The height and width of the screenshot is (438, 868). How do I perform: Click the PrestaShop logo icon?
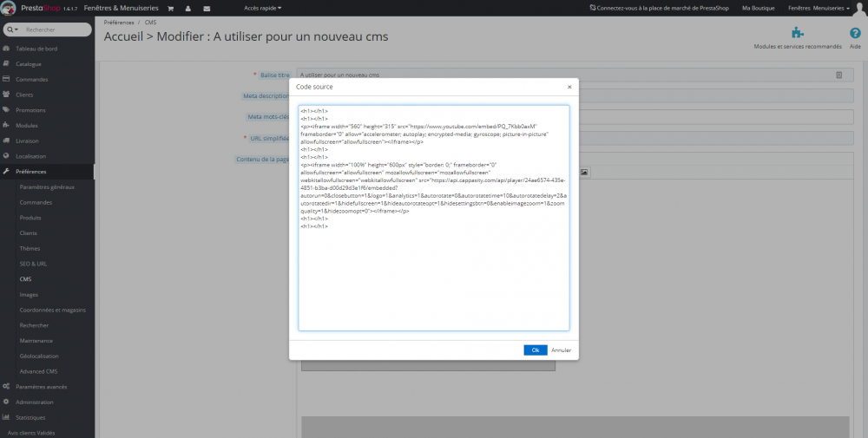pyautogui.click(x=9, y=9)
